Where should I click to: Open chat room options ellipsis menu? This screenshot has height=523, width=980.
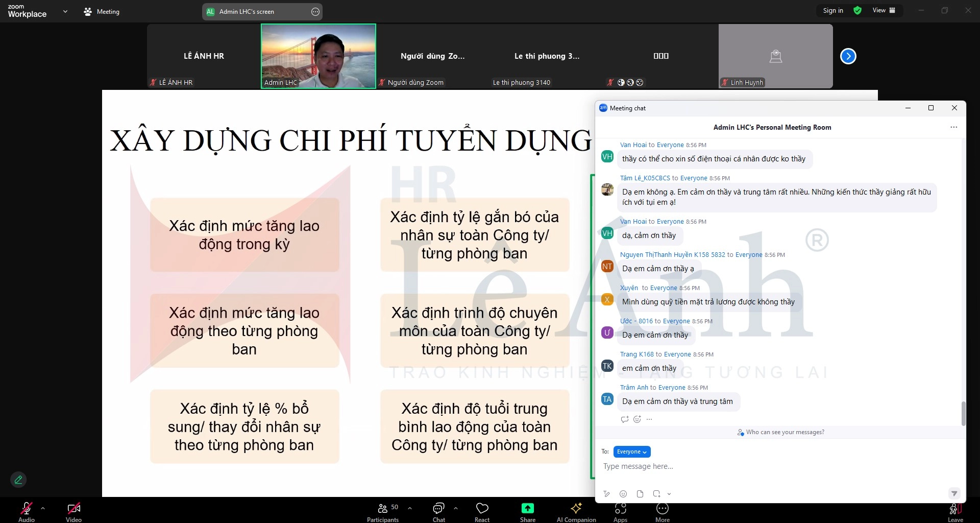pyautogui.click(x=953, y=127)
